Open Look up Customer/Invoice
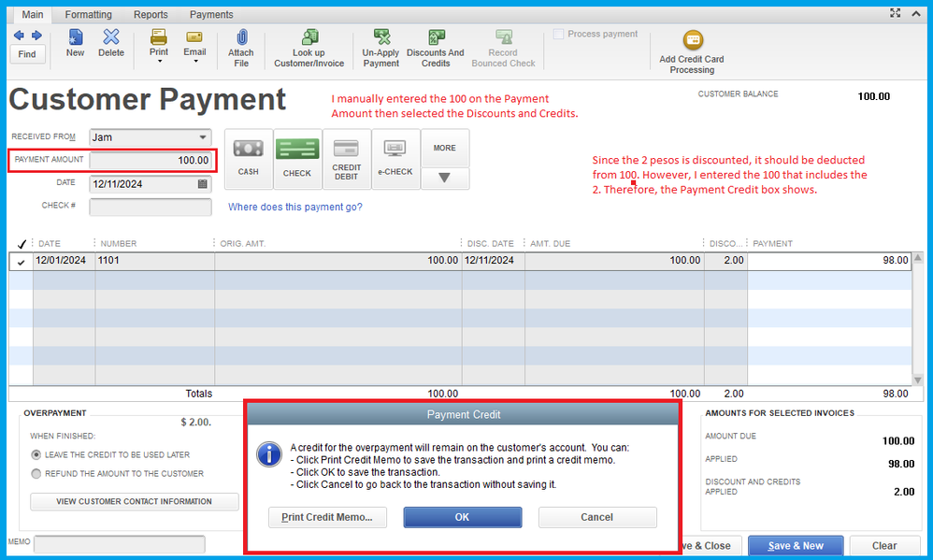933x560 pixels. (x=309, y=49)
